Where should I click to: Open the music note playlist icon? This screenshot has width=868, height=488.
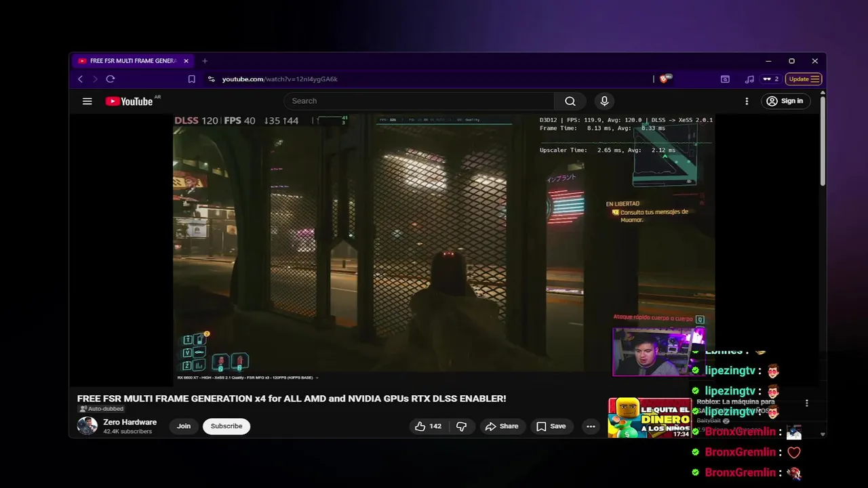pyautogui.click(x=749, y=79)
